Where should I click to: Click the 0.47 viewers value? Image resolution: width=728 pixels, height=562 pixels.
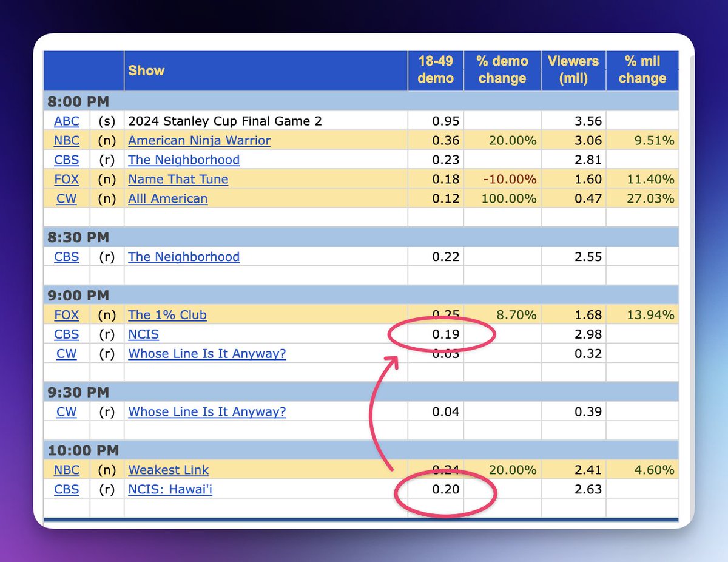click(x=588, y=199)
